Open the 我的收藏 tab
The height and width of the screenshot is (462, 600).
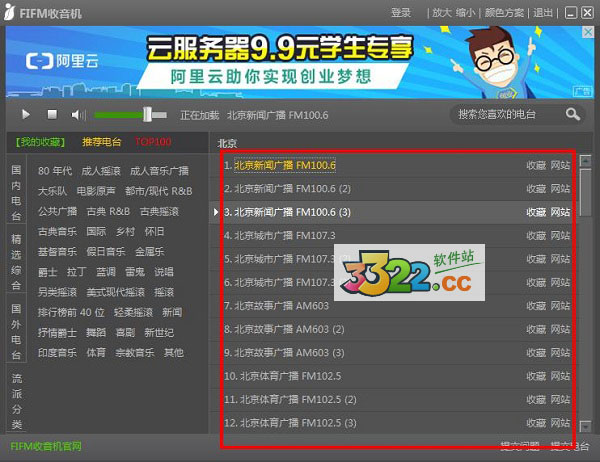tap(40, 142)
